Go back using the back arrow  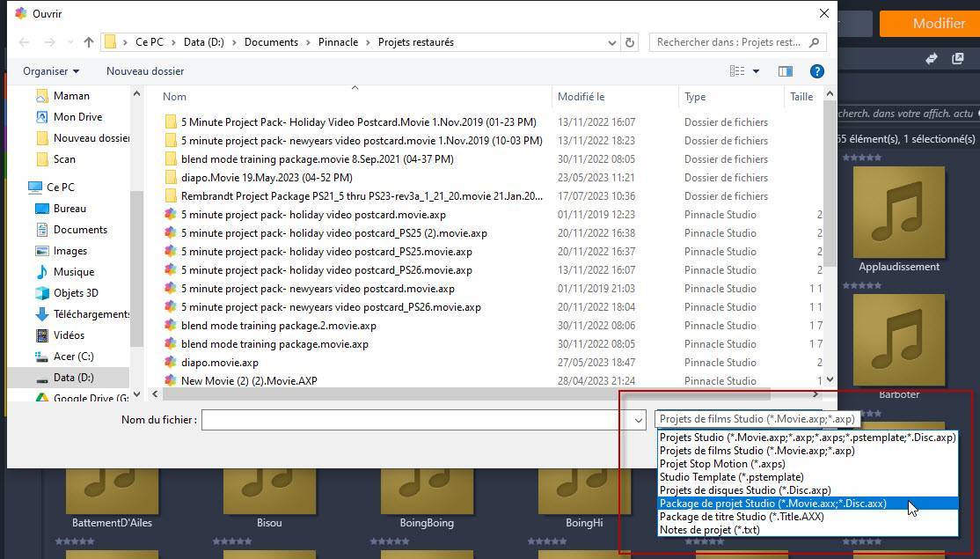(25, 42)
